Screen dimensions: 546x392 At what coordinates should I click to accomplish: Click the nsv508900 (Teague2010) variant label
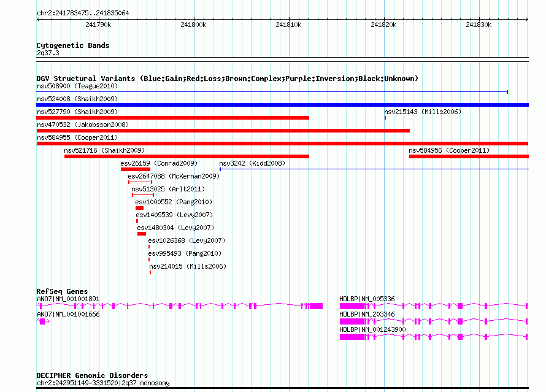click(77, 86)
